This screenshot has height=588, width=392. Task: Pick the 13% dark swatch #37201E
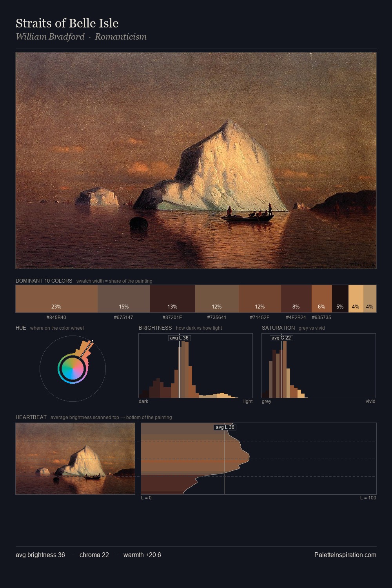172,299
